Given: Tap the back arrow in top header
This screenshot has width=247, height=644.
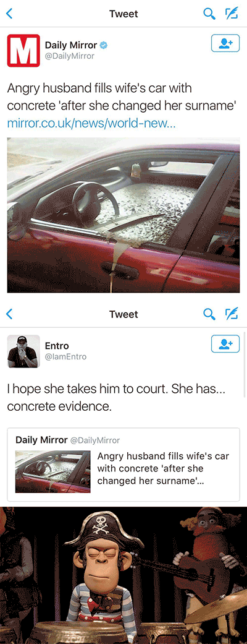Looking at the screenshot, I should tap(10, 14).
